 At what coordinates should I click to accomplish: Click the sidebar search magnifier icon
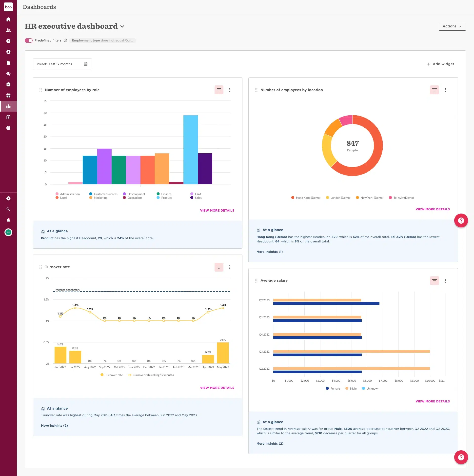pyautogui.click(x=8, y=209)
